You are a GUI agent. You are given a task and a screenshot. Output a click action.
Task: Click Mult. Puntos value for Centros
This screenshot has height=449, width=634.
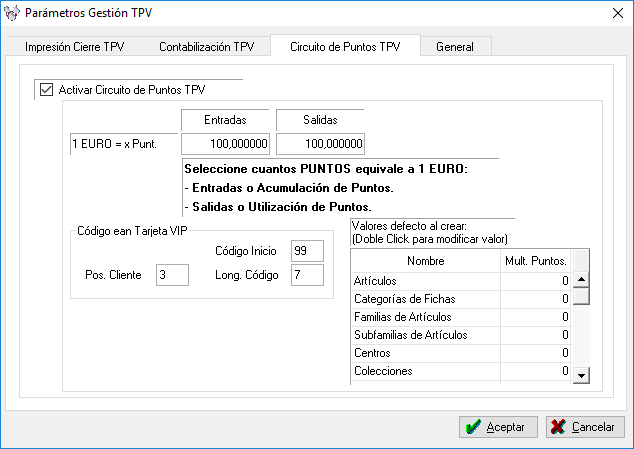point(536,353)
